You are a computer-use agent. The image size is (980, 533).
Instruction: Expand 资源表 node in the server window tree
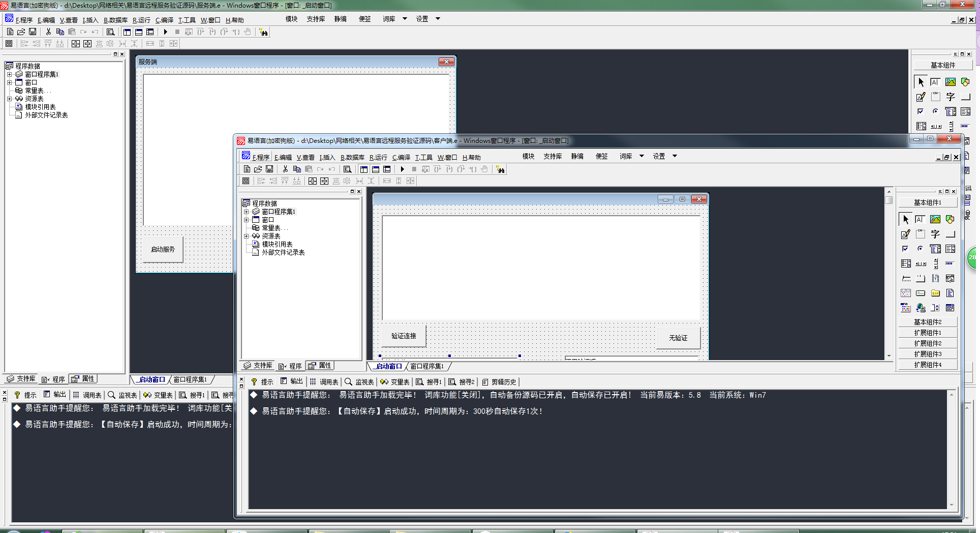coord(10,99)
